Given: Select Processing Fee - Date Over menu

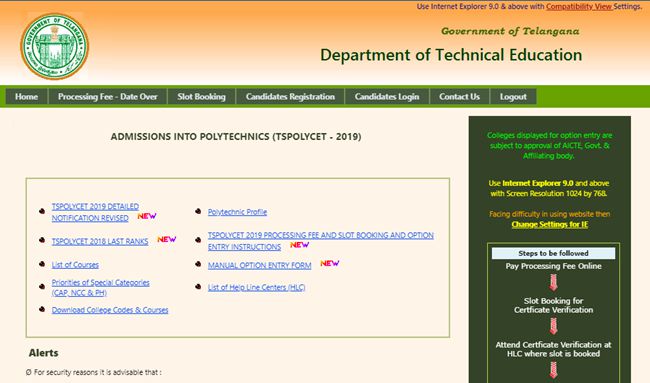Looking at the screenshot, I should 108,97.
